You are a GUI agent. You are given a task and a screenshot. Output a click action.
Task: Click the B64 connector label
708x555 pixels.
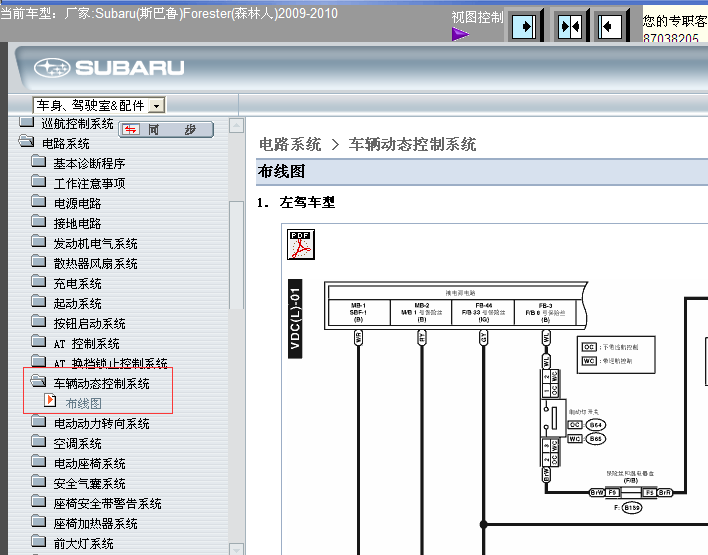click(596, 425)
